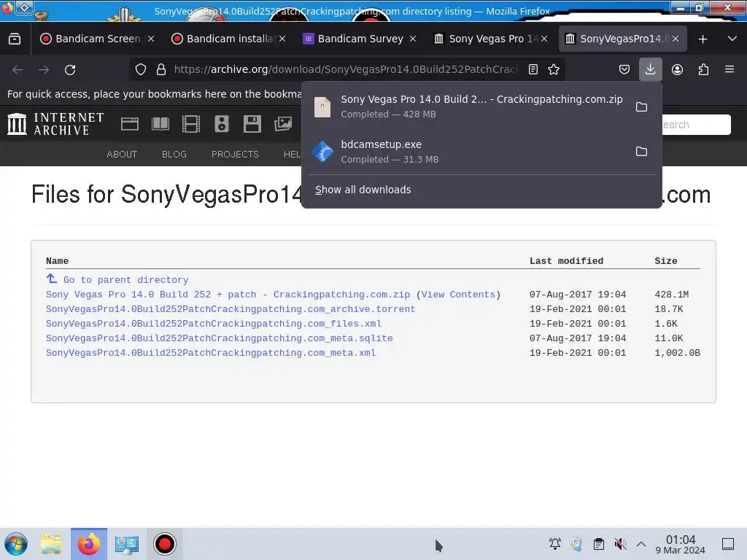Open the _files.xml file link
Viewport: 747px width, 560px height.
(214, 324)
